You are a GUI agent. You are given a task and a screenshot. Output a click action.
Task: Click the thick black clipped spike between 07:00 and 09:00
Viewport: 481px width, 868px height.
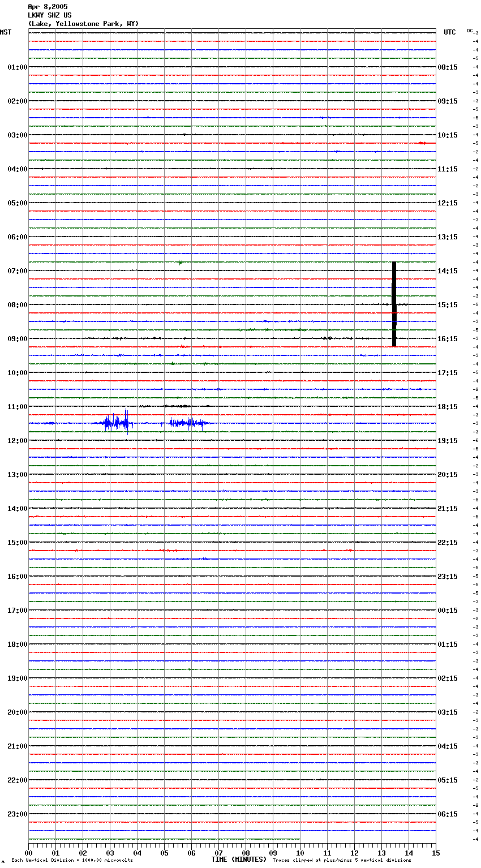[x=394, y=304]
